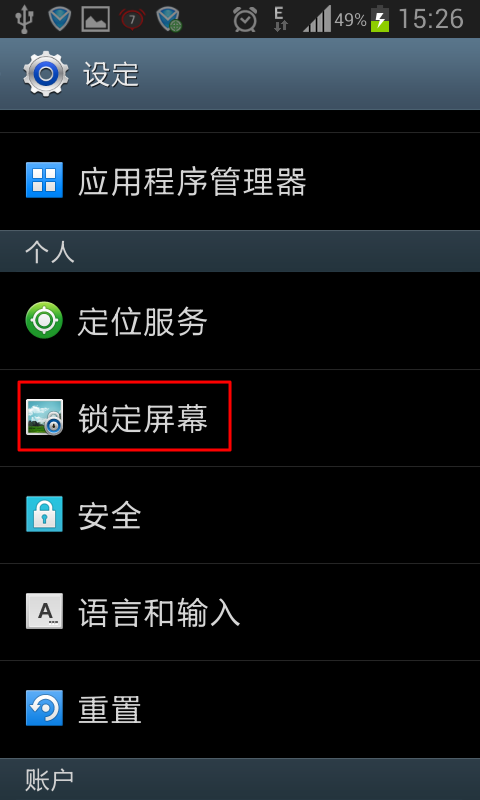Tap the alarm clock status bar icon
480x800 pixels.
pos(245,19)
